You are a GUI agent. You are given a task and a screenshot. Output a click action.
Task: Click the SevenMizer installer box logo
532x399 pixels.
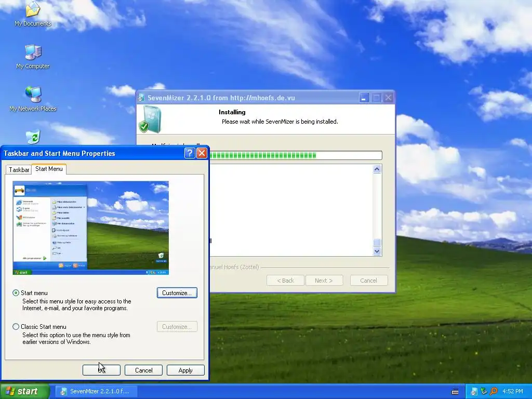click(x=150, y=119)
